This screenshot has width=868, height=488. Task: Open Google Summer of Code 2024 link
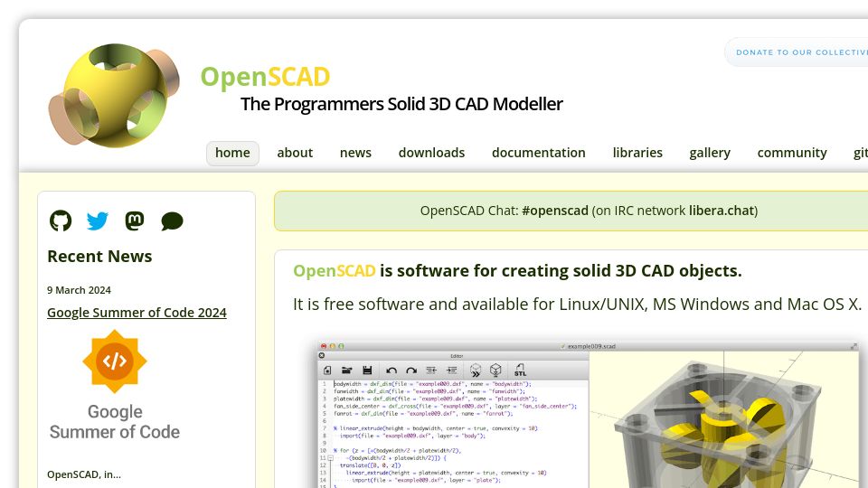click(137, 313)
